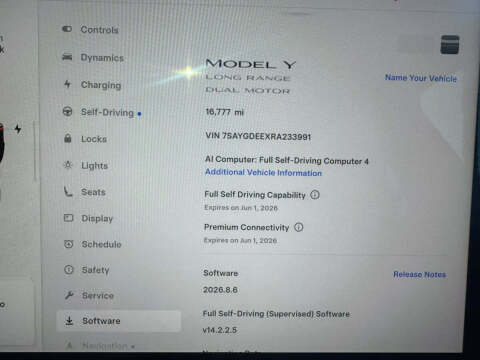Click expiry date under Full Self Driving Capability
This screenshot has width=480, height=360.
coord(241,208)
